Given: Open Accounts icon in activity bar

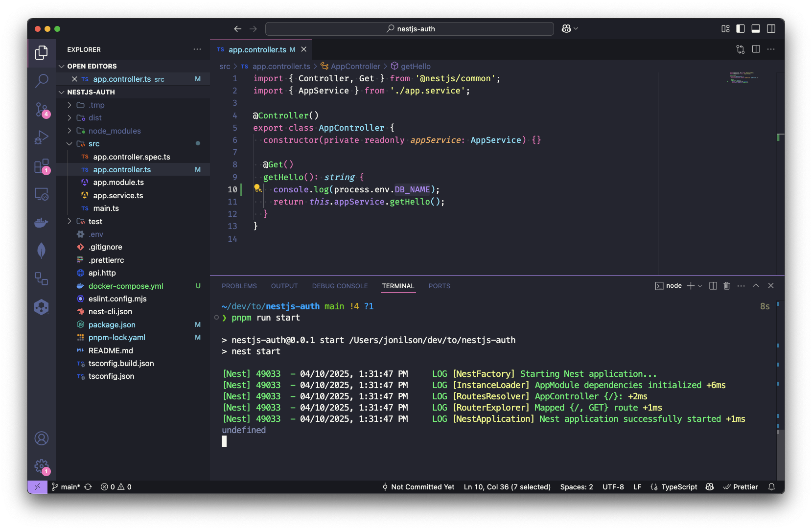Looking at the screenshot, I should pyautogui.click(x=42, y=438).
